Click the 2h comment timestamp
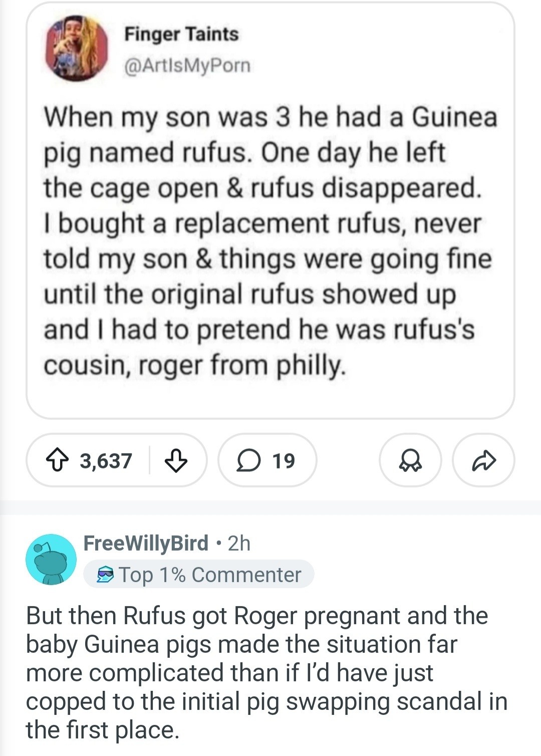 point(239,543)
